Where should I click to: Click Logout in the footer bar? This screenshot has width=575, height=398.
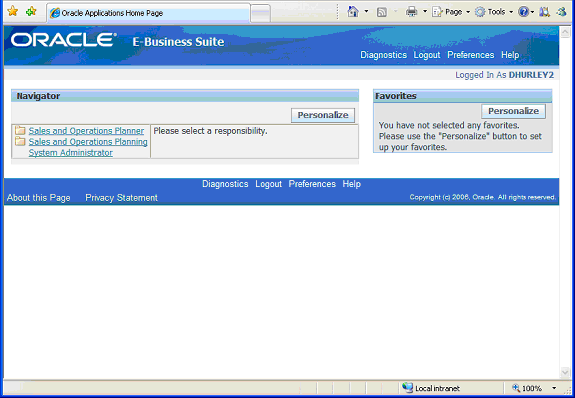coord(268,184)
